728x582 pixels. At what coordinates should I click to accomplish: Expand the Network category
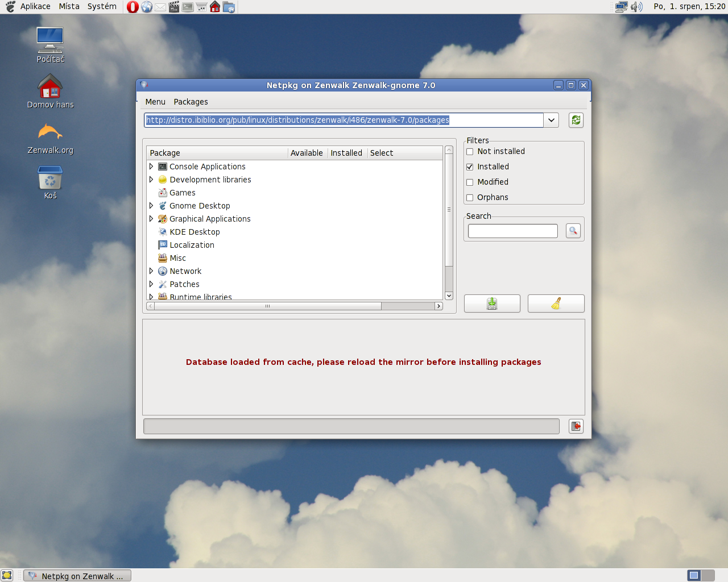pos(151,271)
